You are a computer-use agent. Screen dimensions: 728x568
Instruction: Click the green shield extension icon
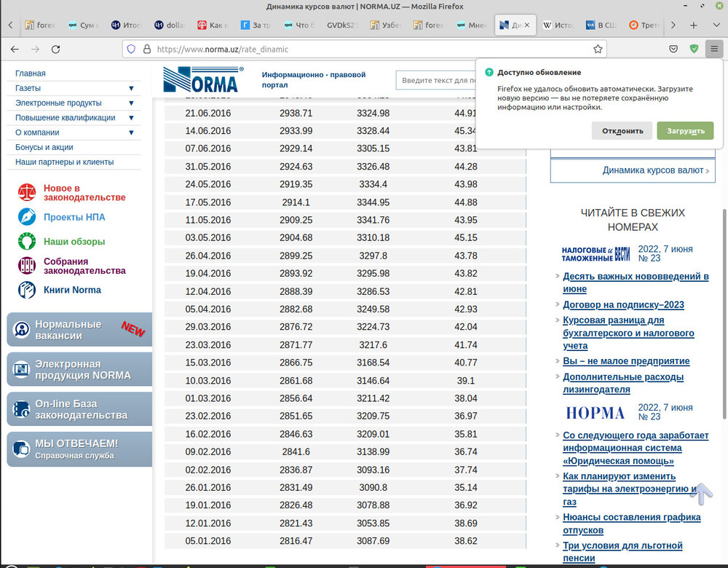[x=695, y=49]
